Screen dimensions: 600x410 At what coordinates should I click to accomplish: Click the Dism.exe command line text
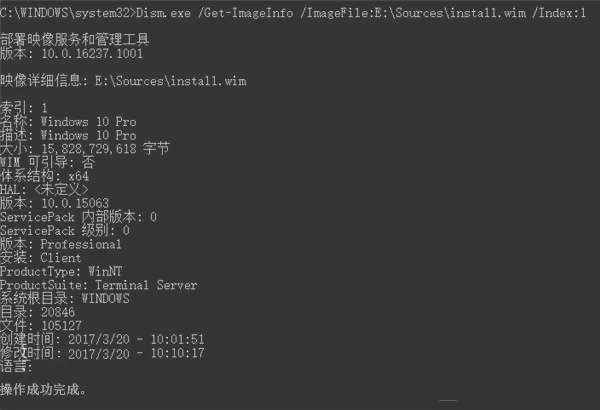tap(293, 13)
